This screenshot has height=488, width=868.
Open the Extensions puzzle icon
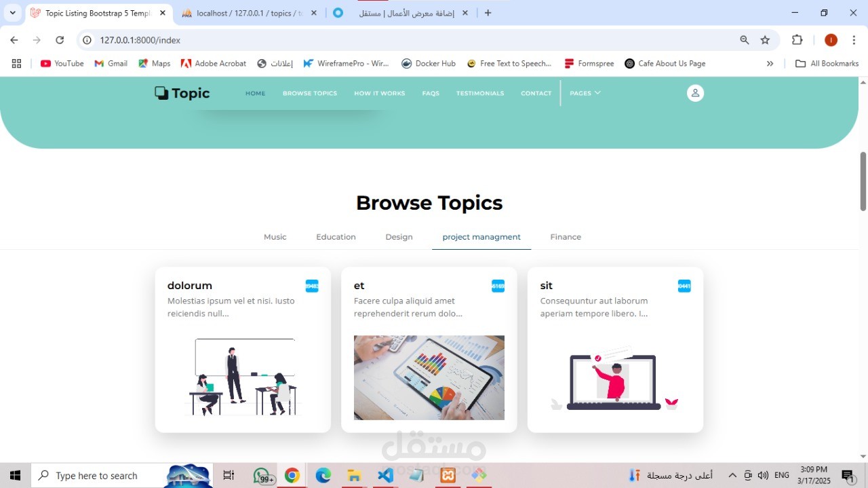pos(797,40)
